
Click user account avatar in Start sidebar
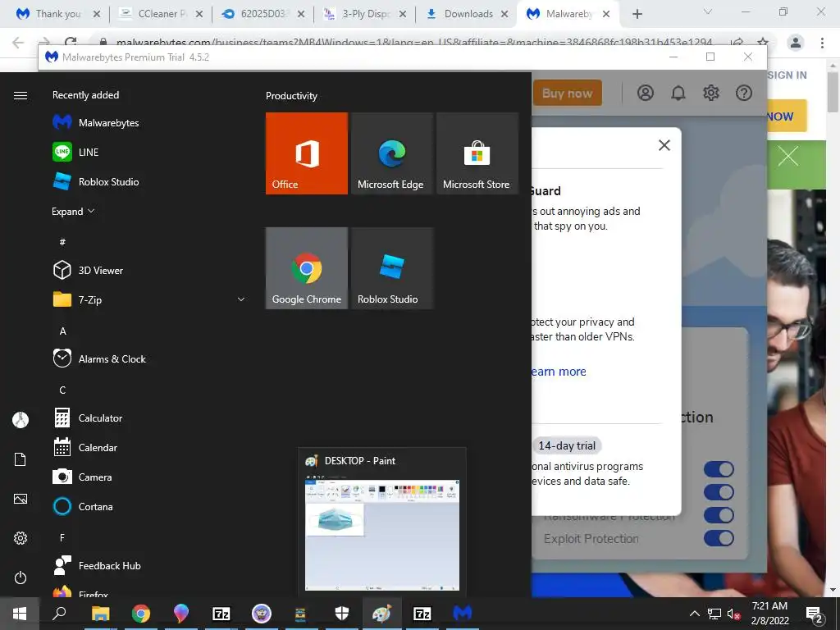coord(21,419)
